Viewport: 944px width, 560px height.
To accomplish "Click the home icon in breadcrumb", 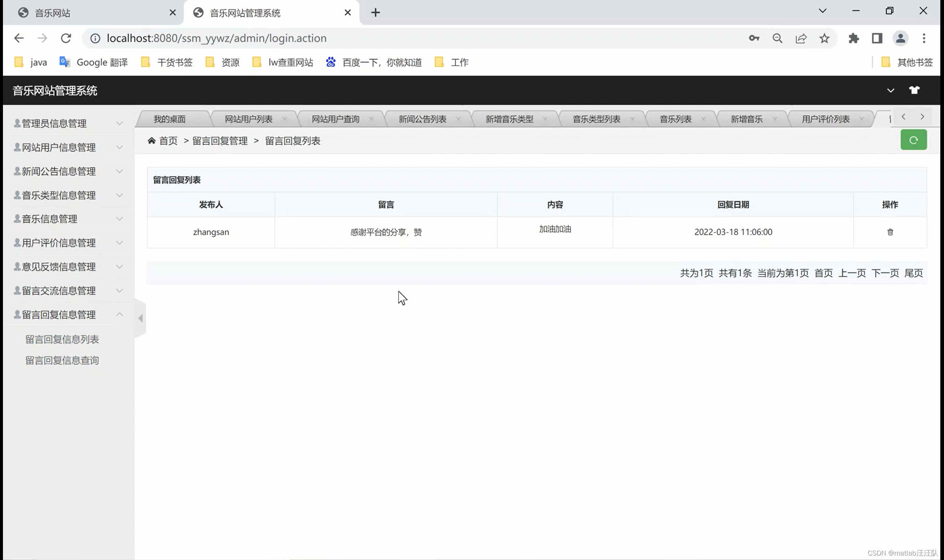I will [152, 141].
